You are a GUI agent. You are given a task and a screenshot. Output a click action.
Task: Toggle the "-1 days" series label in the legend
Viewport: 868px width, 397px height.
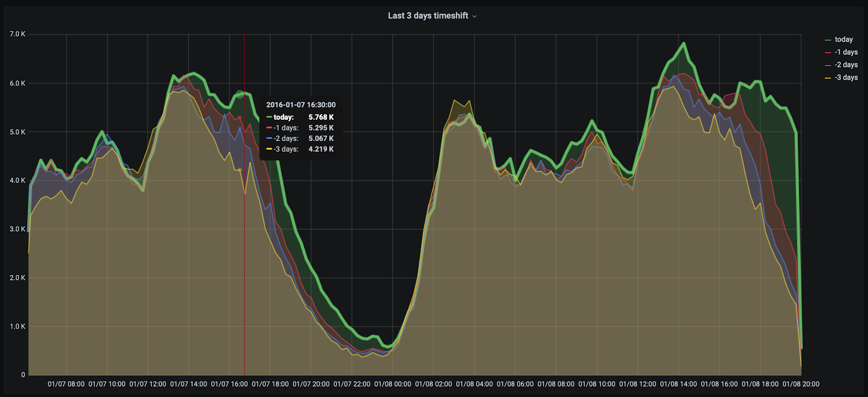[x=846, y=52]
